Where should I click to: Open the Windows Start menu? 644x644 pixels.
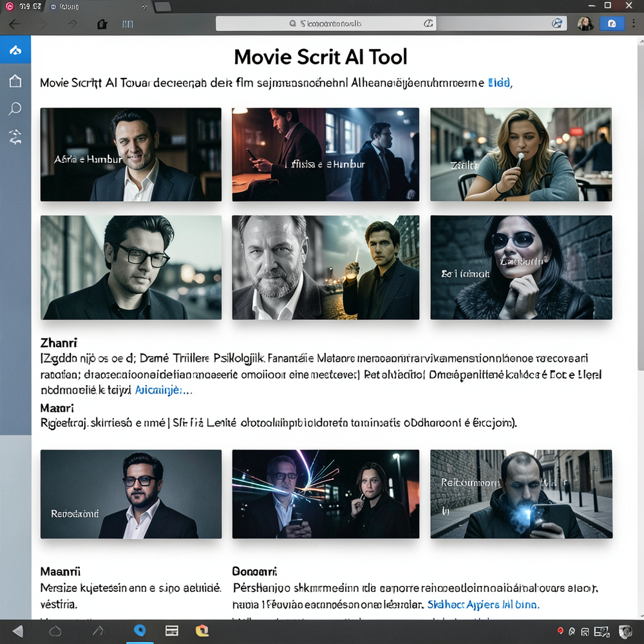[17, 632]
